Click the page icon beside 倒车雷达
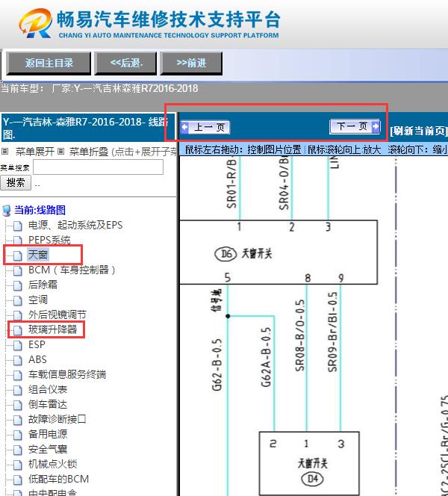 point(18,405)
